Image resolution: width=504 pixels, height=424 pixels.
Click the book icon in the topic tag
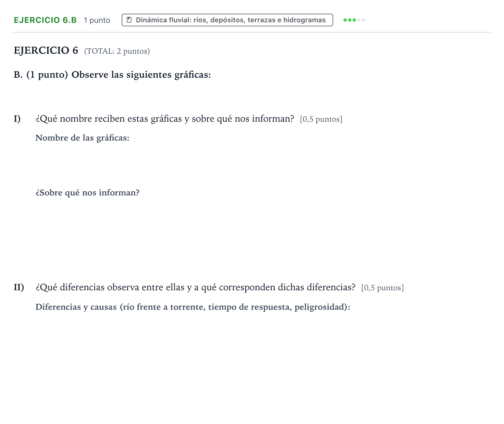click(129, 20)
